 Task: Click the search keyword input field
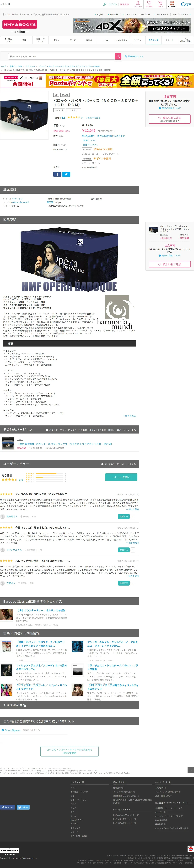[61, 56]
